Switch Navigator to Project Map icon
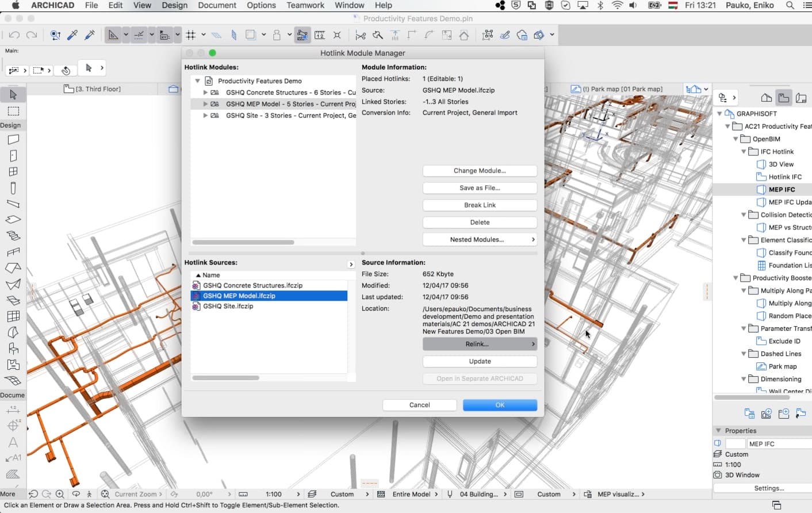812x513 pixels. click(x=766, y=98)
